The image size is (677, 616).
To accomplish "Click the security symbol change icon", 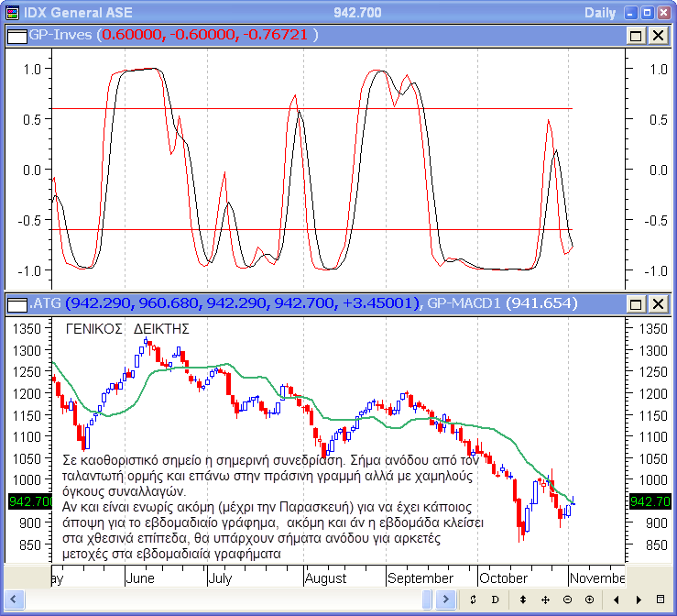I will click(x=473, y=599).
